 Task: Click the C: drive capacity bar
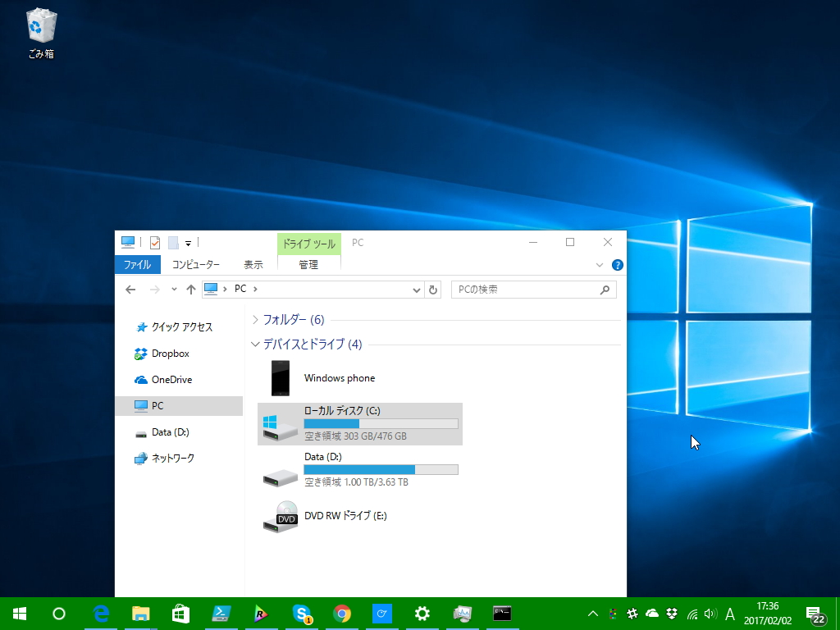[x=381, y=424]
